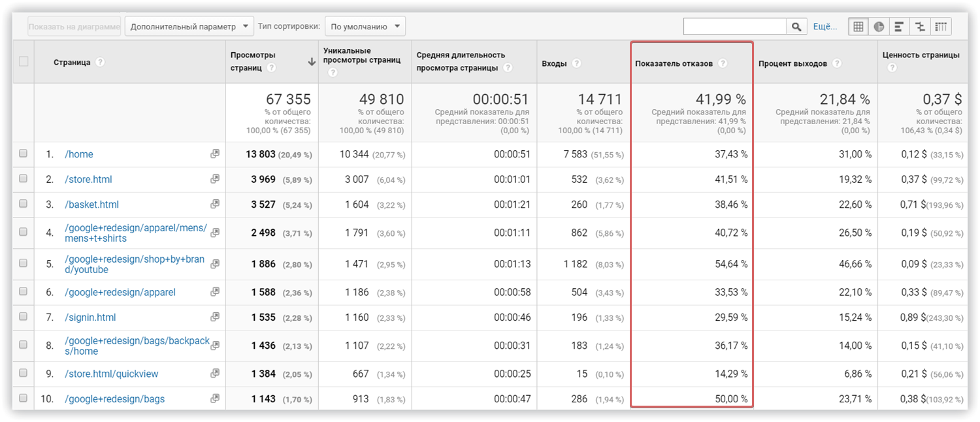Check the /basket.html row checkbox

[23, 204]
